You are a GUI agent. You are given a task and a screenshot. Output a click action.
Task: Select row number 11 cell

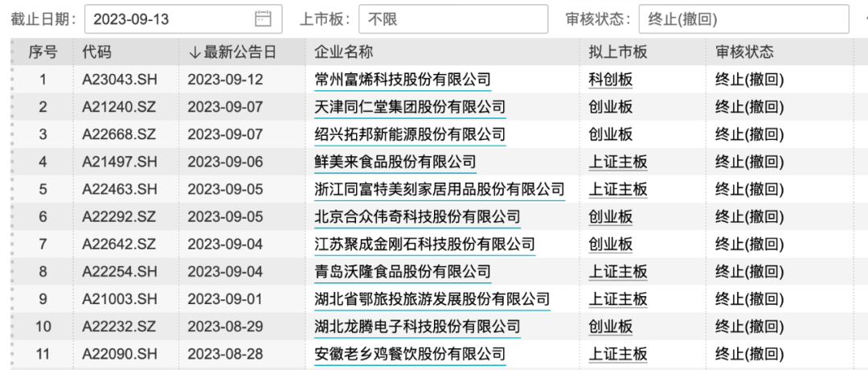pos(43,353)
